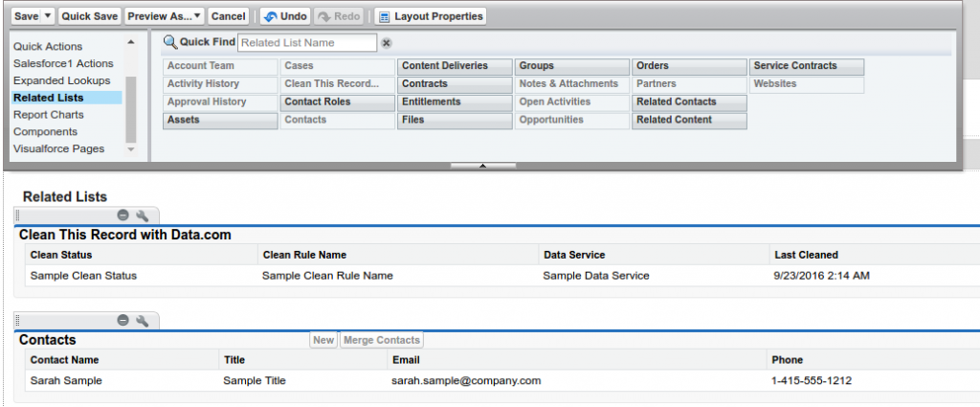Collapse the palette using the bottom handle arrow
The height and width of the screenshot is (407, 980).
[x=482, y=166]
